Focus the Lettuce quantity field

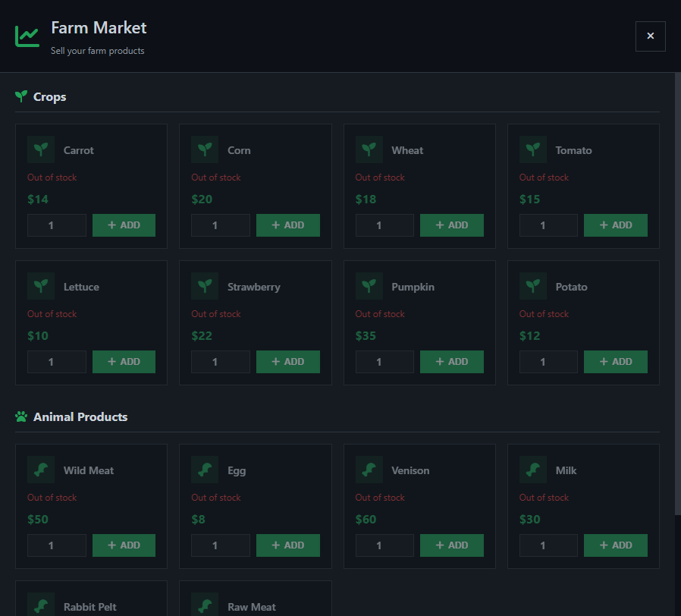(57, 362)
